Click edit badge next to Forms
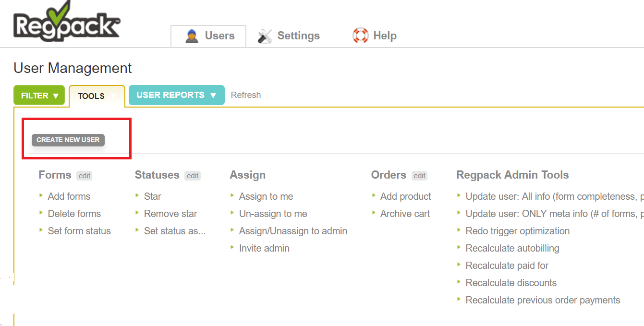 pos(85,176)
